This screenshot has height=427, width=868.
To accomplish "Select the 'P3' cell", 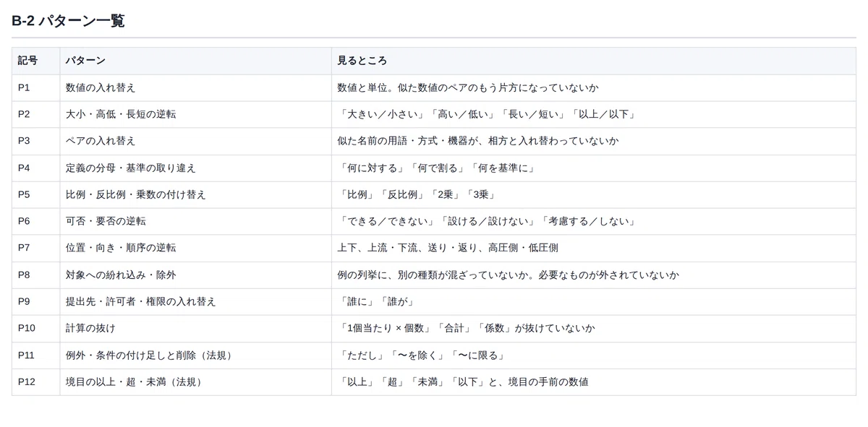I will pos(35,141).
